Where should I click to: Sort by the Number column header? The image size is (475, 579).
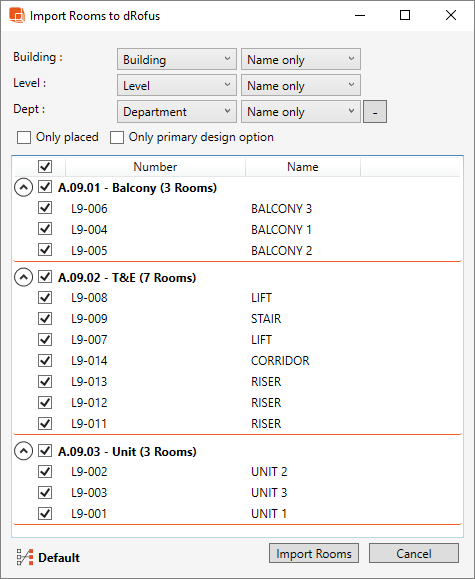pos(155,167)
